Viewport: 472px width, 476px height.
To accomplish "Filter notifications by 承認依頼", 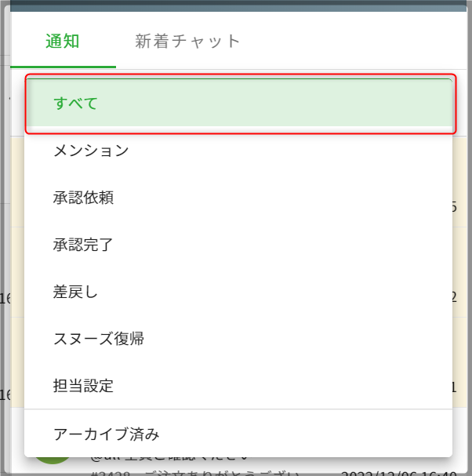I will click(83, 198).
